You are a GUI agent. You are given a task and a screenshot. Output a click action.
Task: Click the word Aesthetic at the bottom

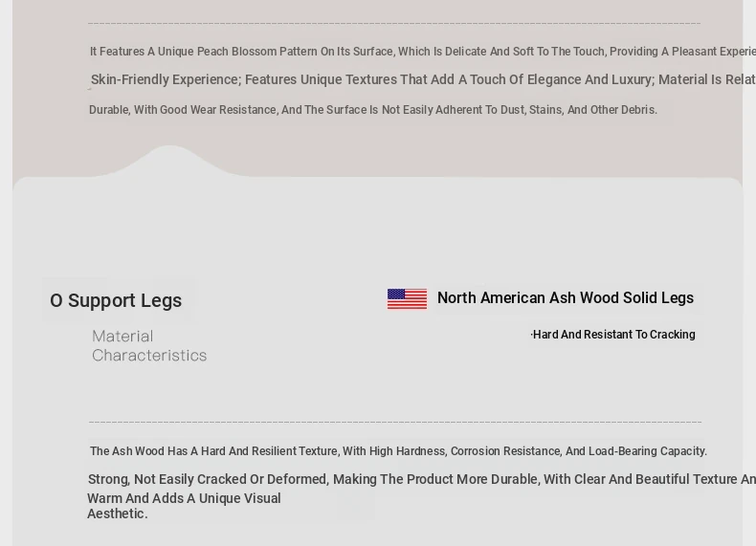click(117, 514)
